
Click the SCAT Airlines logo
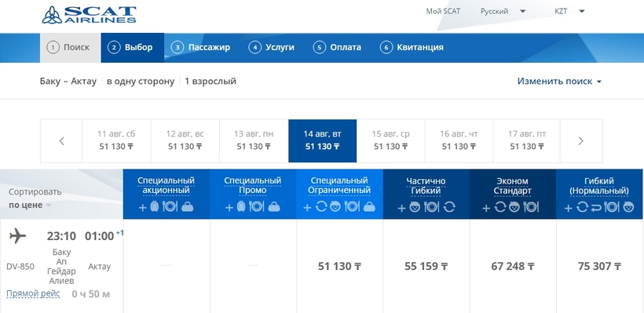point(89,14)
